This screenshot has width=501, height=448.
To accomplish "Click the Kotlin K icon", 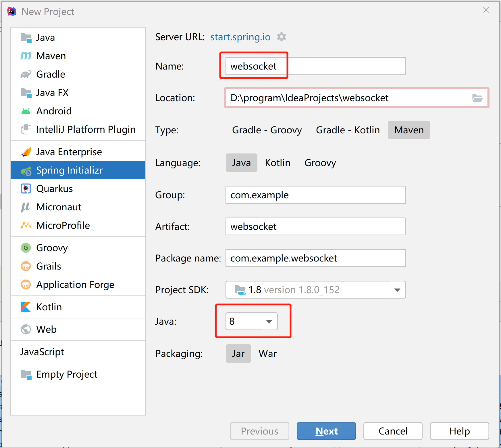I will click(26, 307).
